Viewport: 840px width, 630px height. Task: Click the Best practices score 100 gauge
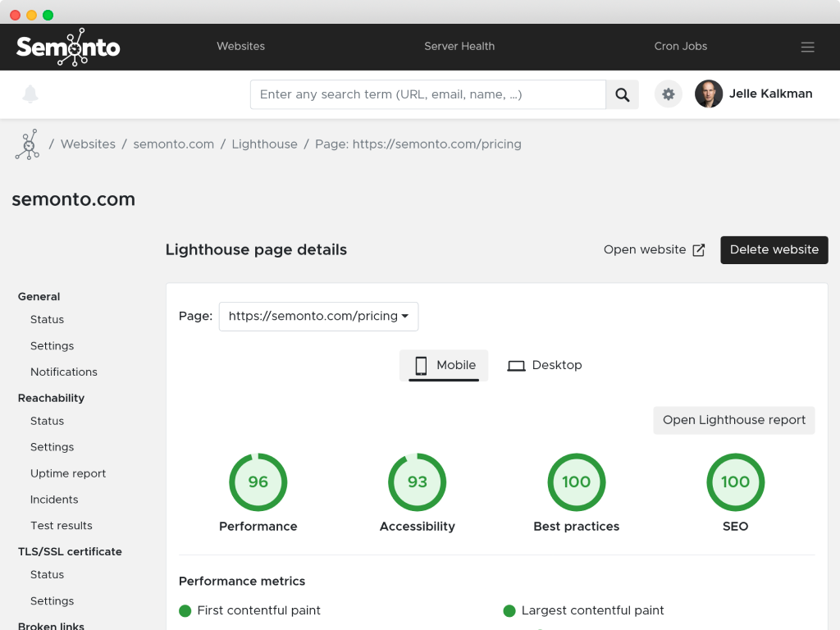[577, 482]
